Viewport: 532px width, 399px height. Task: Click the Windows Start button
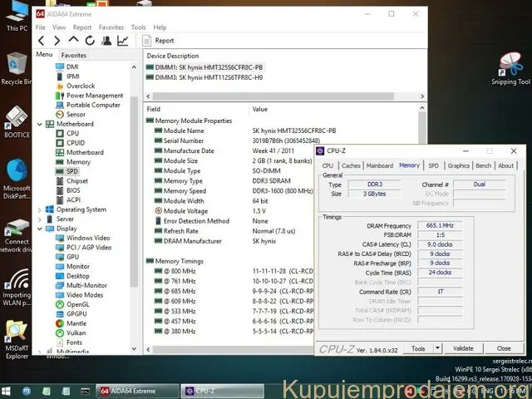(7, 390)
